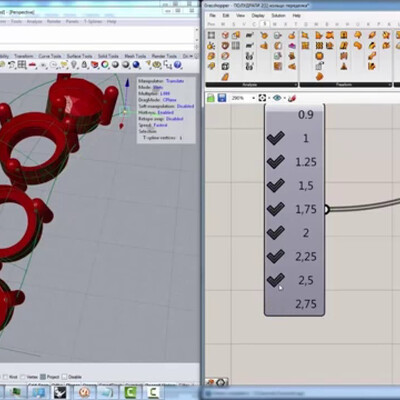Viewport: 400px width, 400px height.
Task: Click the purple-topped icon in Analysis panel
Action: (292, 45)
